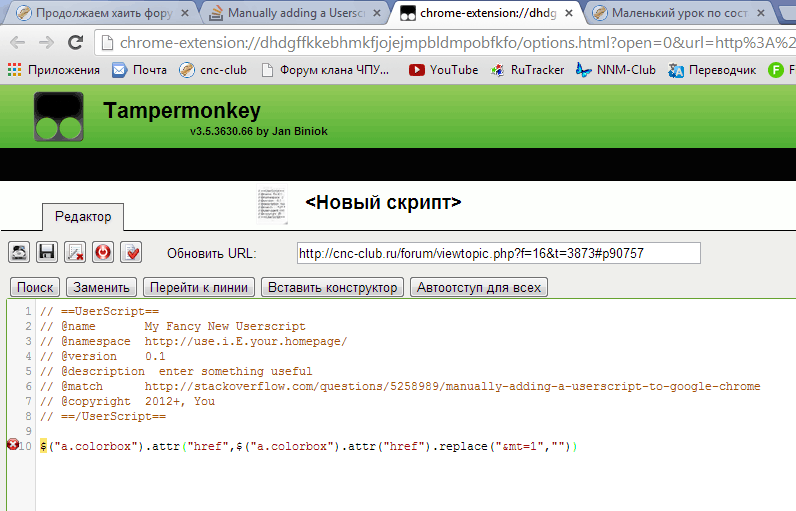Select the chrome-extension Tampermonkey tab
Screen dimensions: 796x511
point(485,13)
